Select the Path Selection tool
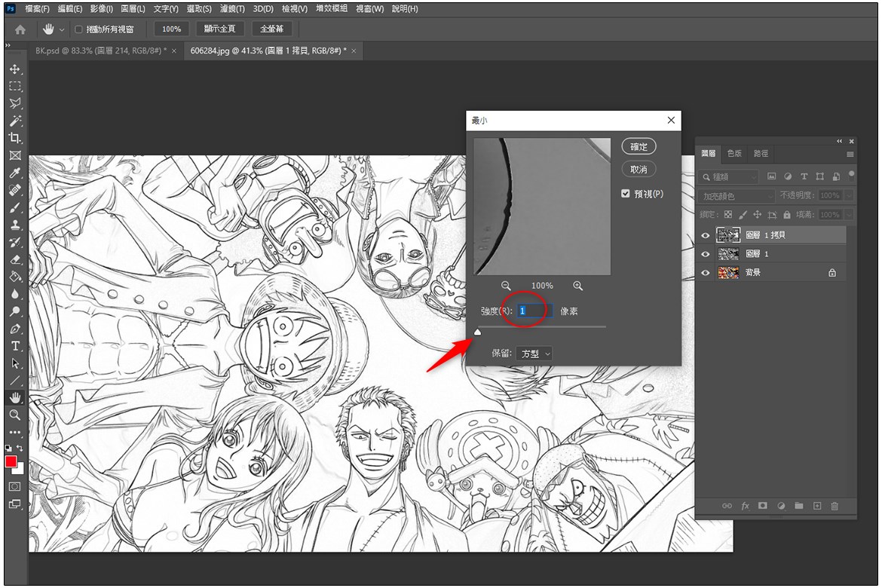 coord(15,363)
